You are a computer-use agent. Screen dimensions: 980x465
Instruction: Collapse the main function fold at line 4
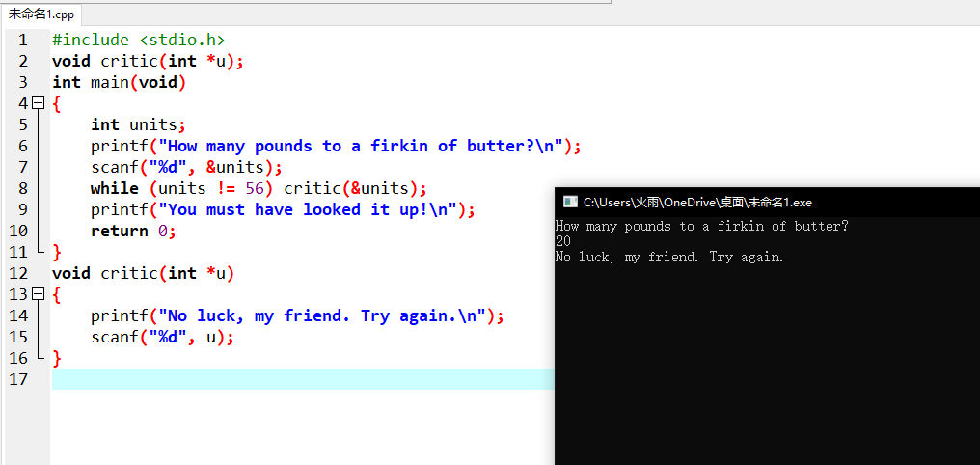(x=39, y=103)
